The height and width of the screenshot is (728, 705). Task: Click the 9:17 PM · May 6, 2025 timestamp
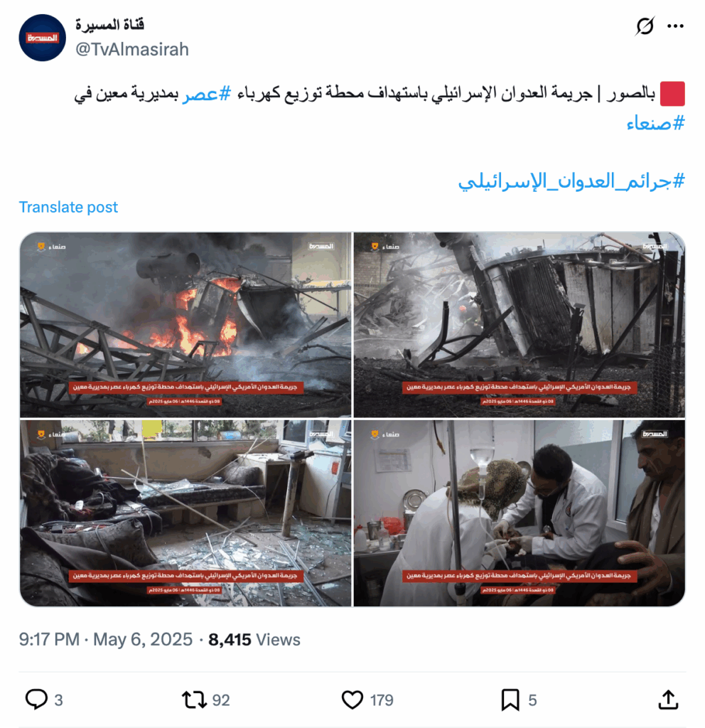pos(105,639)
